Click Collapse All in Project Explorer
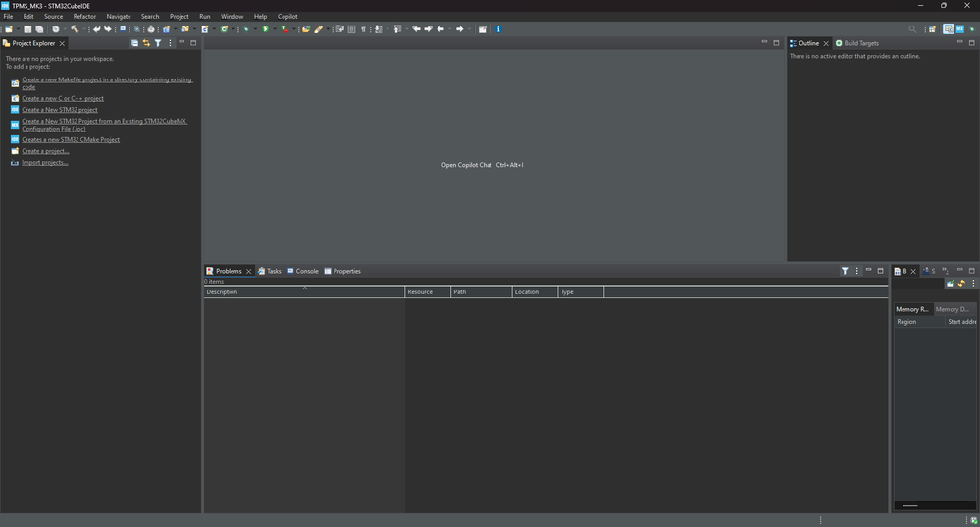 click(x=134, y=43)
